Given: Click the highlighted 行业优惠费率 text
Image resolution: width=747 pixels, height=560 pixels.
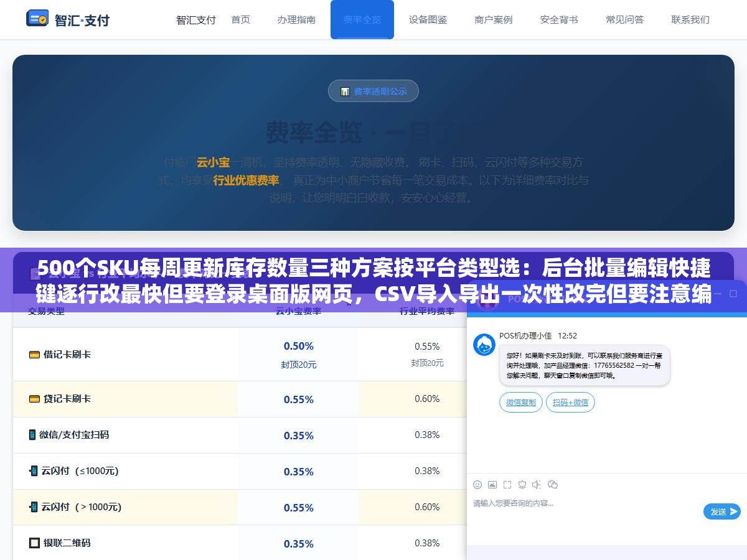Looking at the screenshot, I should [246, 180].
